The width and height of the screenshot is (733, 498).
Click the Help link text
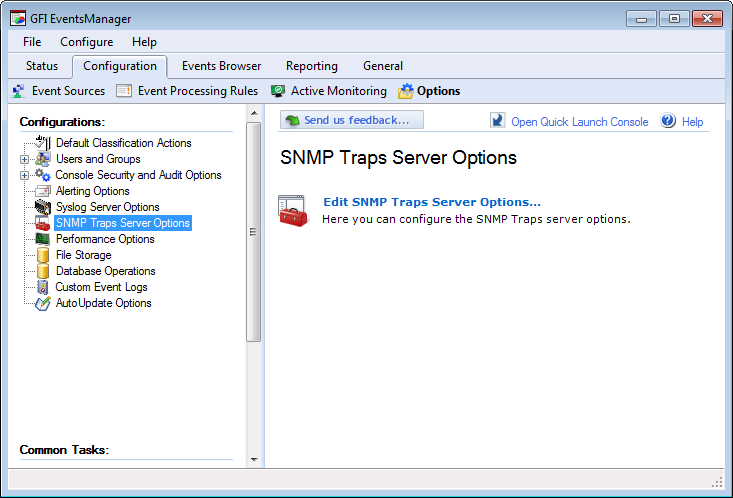pos(692,122)
